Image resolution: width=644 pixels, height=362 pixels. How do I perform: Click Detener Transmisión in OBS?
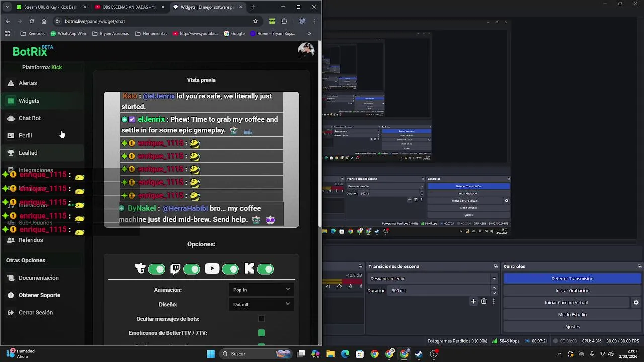[572, 279]
